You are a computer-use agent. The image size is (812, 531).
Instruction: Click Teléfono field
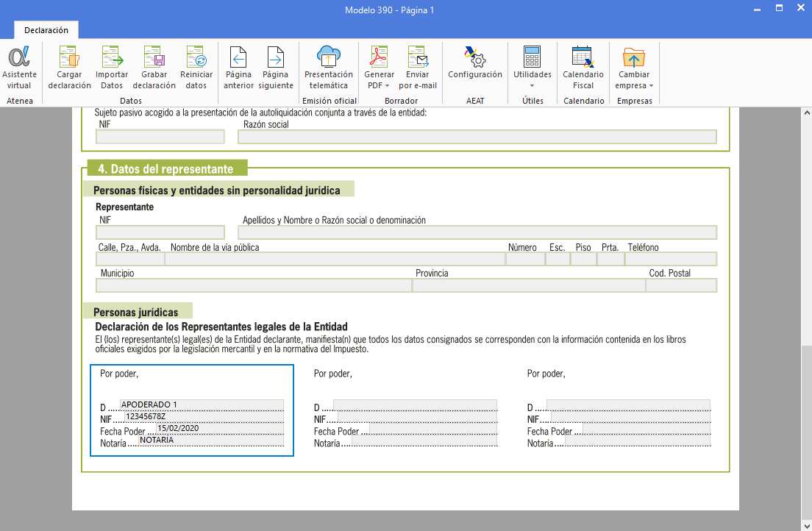point(671,258)
